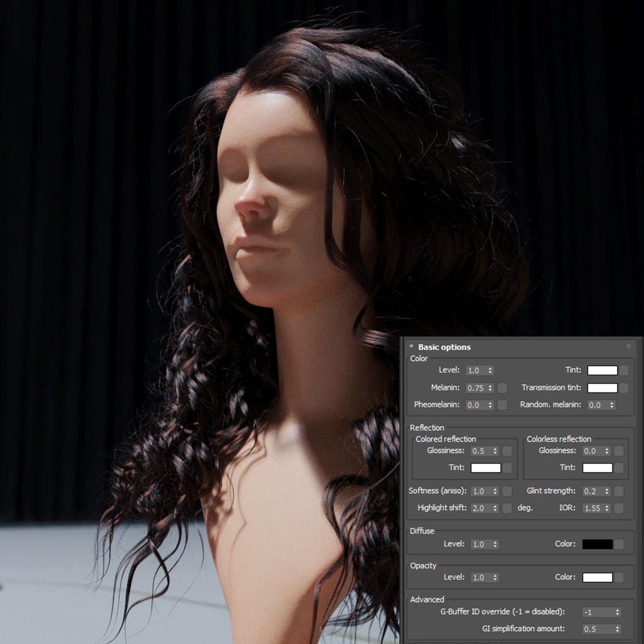Click the Glint strength value field
Image resolution: width=644 pixels, height=644 pixels.
point(592,491)
